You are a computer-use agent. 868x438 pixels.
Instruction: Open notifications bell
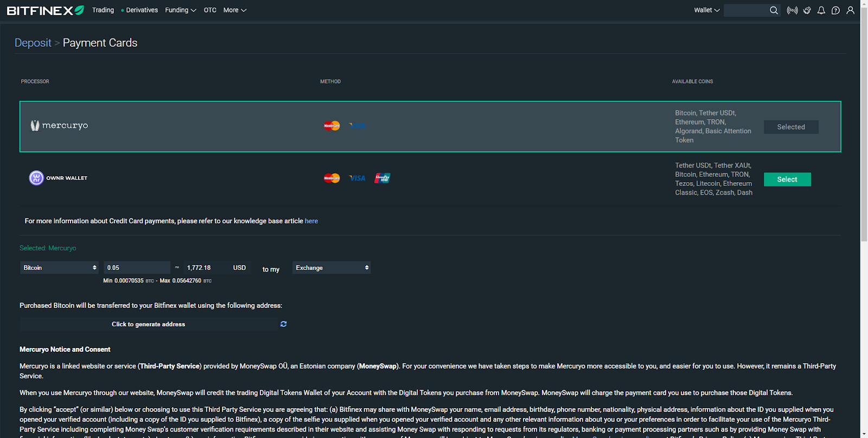pyautogui.click(x=821, y=10)
